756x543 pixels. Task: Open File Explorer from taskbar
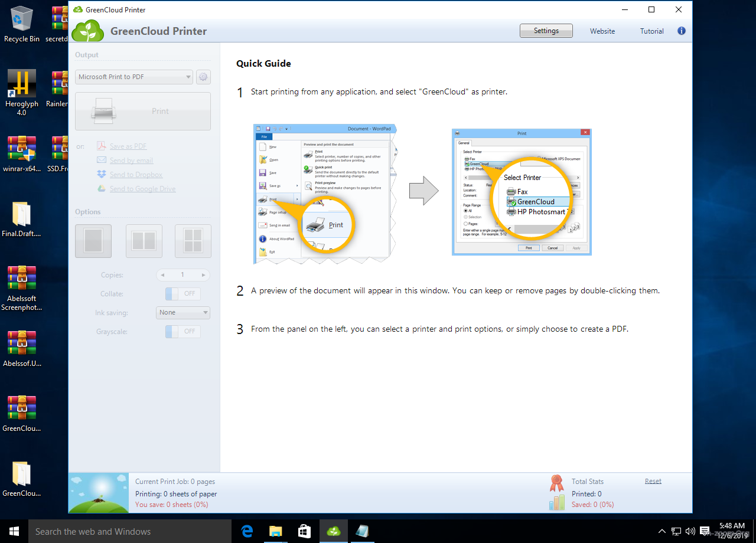(x=276, y=531)
